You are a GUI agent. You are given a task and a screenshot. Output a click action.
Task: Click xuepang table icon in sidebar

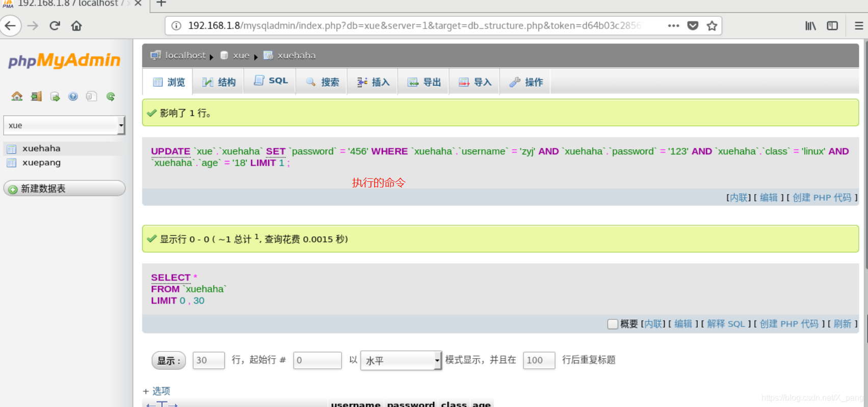point(12,163)
